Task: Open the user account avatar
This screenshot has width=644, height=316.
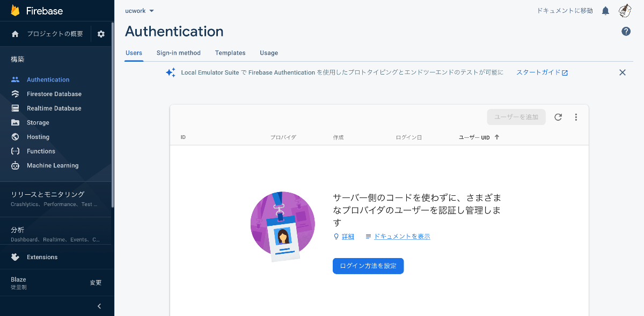Action: [625, 11]
